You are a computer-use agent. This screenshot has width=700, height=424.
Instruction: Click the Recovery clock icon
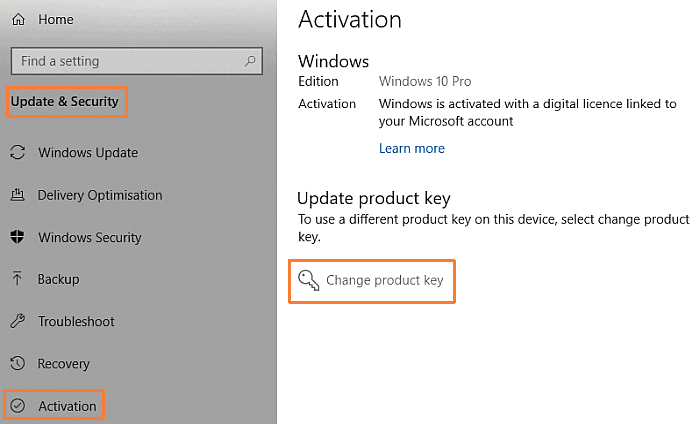click(17, 363)
